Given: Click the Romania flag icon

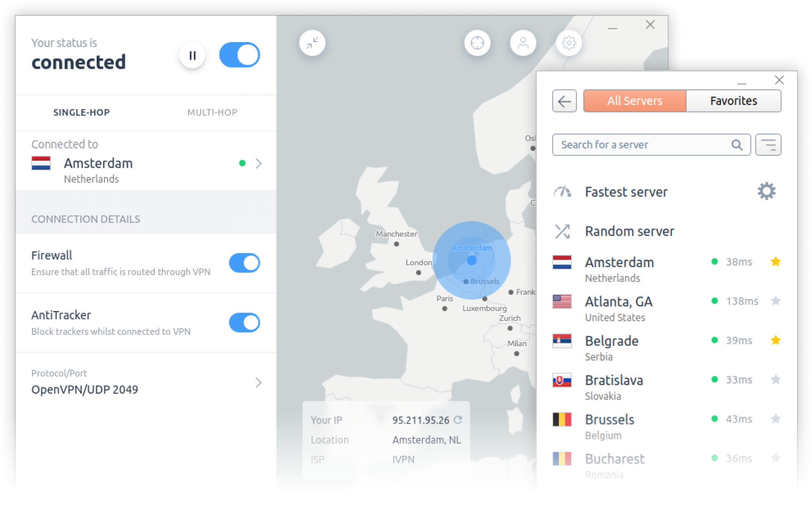Looking at the screenshot, I should pyautogui.click(x=562, y=459).
